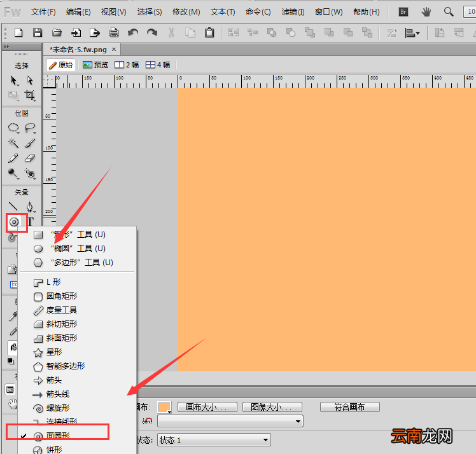Open the 视图(V) menu
The width and height of the screenshot is (476, 454).
(x=113, y=12)
